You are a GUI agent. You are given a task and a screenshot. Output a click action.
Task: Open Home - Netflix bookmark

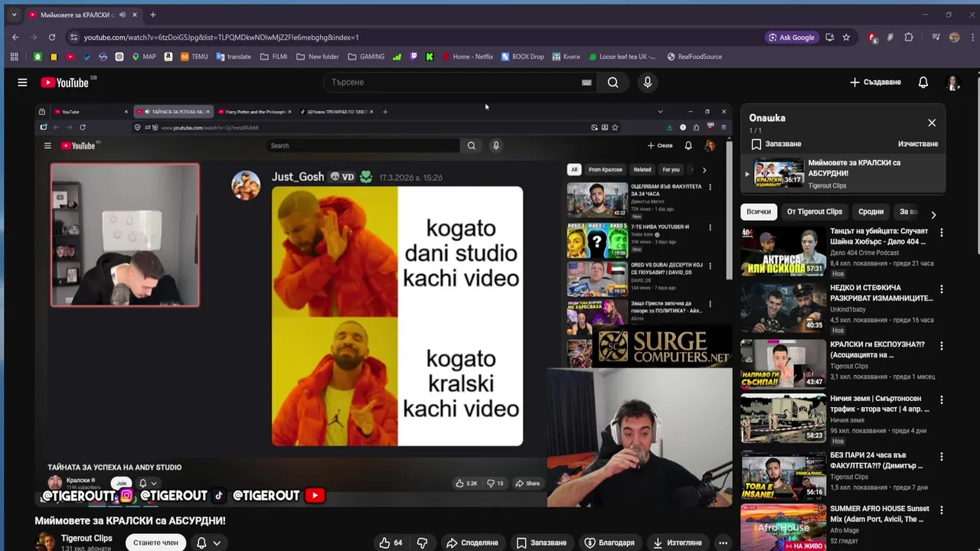[468, 57]
